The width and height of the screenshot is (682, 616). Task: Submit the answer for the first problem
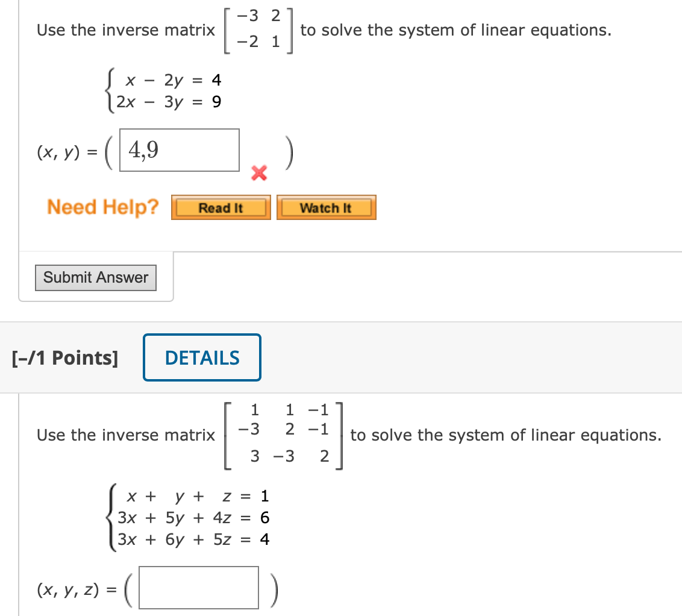pos(95,277)
